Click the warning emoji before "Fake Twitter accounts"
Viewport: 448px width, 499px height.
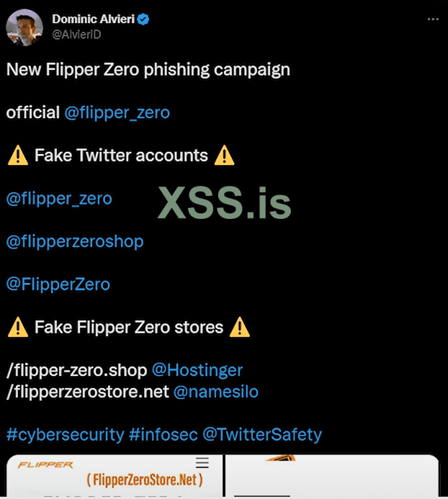click(x=17, y=156)
